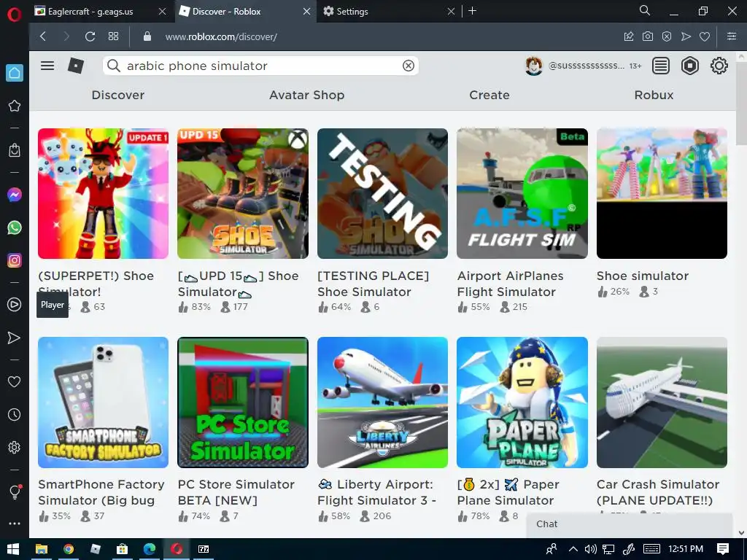Click the site lock security icon
The height and width of the screenshot is (560, 747).
click(147, 36)
